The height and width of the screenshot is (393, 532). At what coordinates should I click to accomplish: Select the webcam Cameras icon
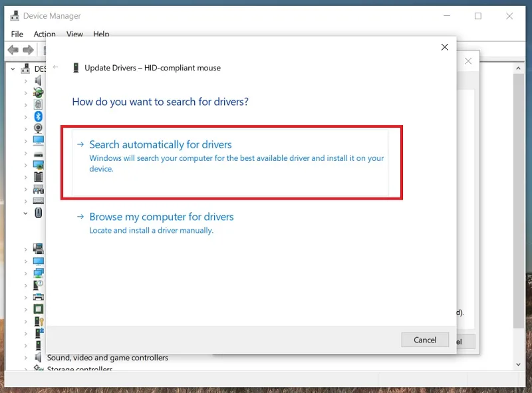(x=38, y=128)
